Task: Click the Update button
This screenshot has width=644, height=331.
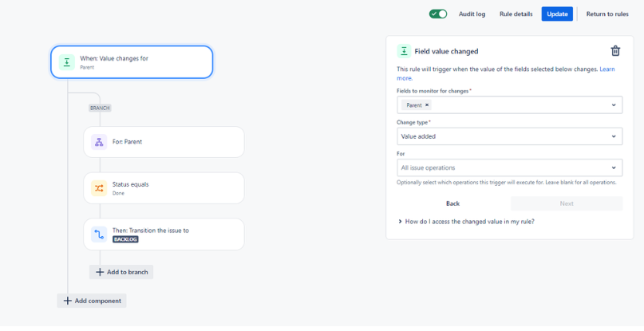Action: click(557, 14)
